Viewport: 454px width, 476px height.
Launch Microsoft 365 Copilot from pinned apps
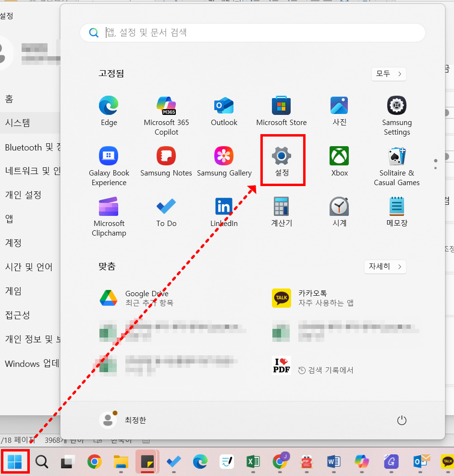coord(166,116)
